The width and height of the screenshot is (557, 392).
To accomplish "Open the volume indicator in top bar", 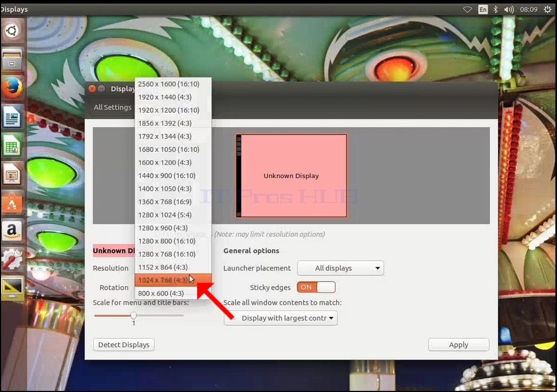I will (508, 9).
